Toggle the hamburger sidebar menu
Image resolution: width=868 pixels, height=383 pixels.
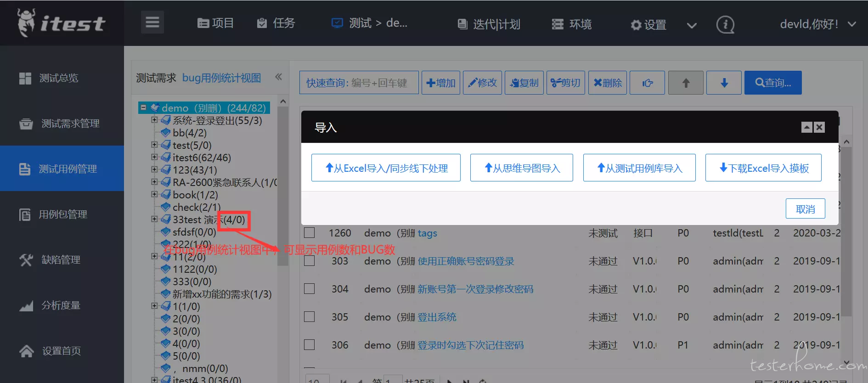click(x=152, y=22)
